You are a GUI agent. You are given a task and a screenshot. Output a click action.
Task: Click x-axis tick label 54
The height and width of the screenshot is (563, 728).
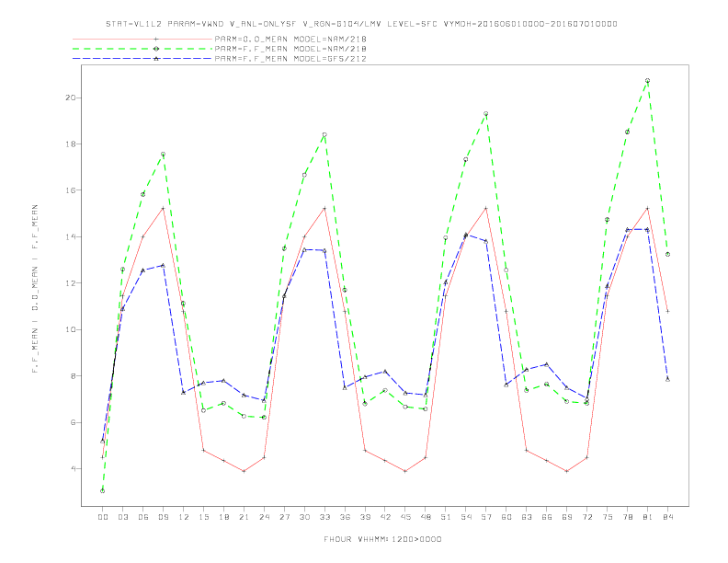tap(466, 517)
